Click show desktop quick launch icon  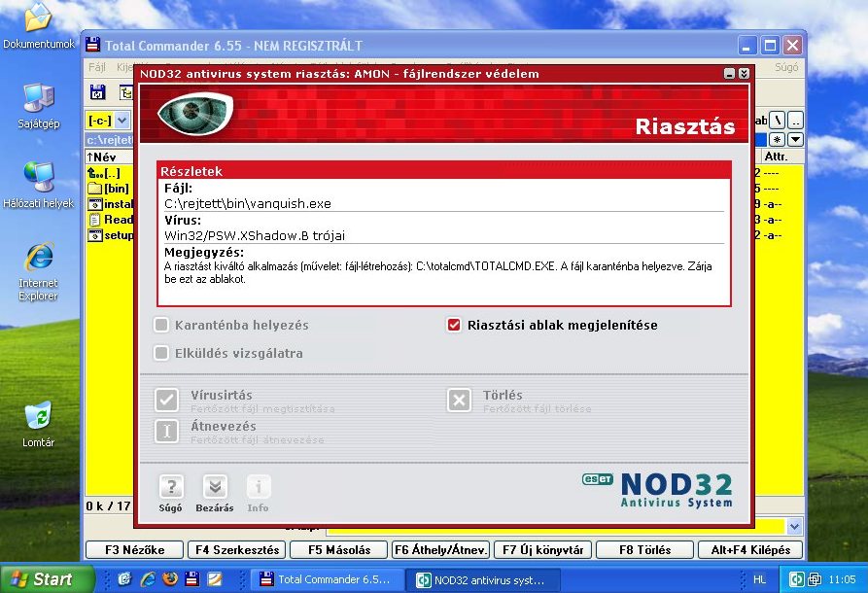[125, 579]
